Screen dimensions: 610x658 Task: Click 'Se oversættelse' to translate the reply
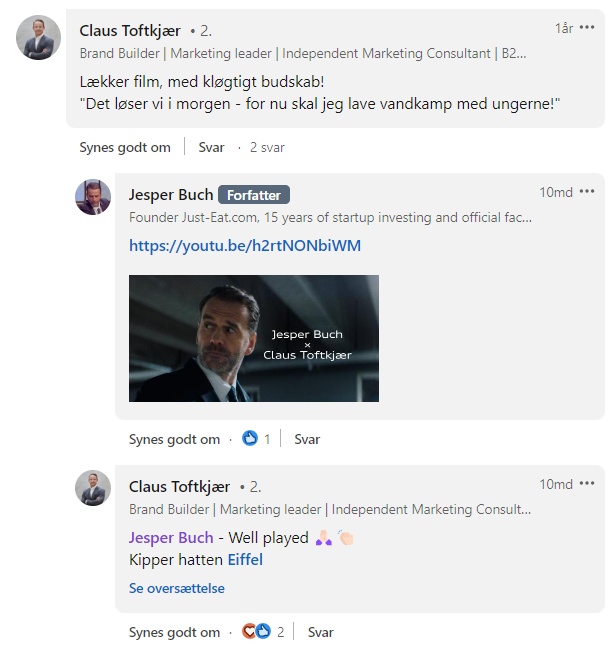coord(177,588)
